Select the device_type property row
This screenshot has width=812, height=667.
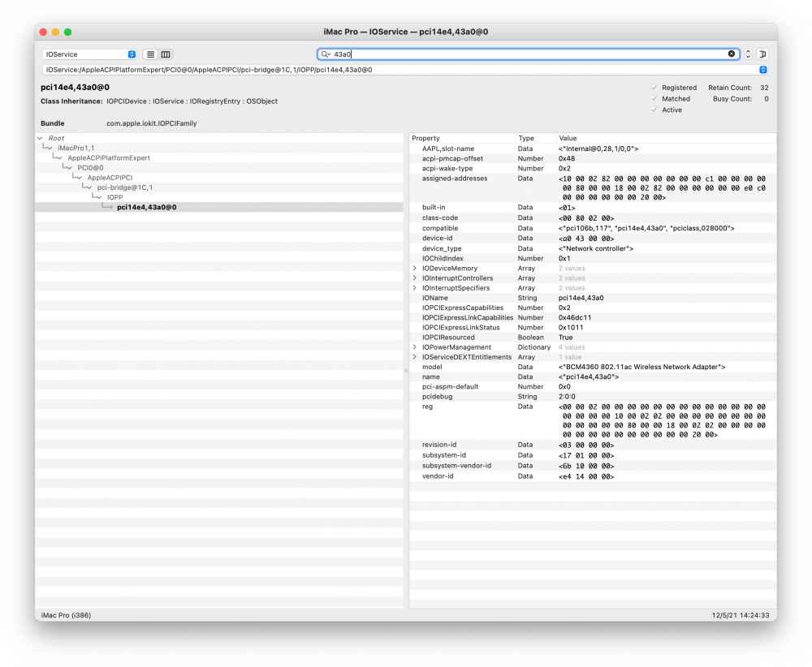593,248
